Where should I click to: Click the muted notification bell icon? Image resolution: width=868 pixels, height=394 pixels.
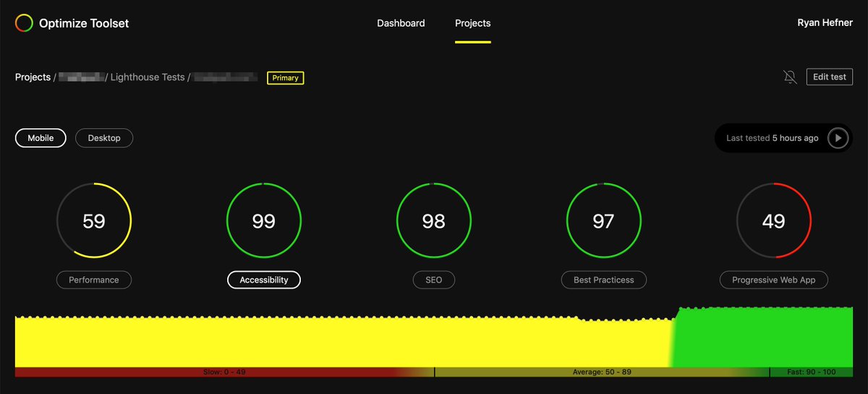point(791,77)
